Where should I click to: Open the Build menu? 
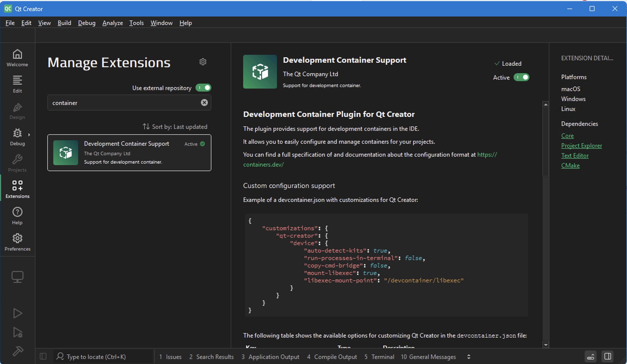(64, 23)
